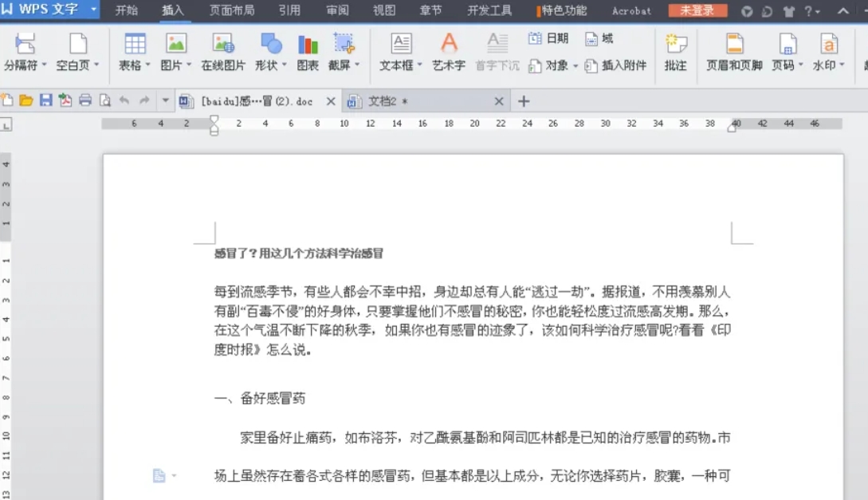Expand the quick access toolbar arrow

coord(165,100)
